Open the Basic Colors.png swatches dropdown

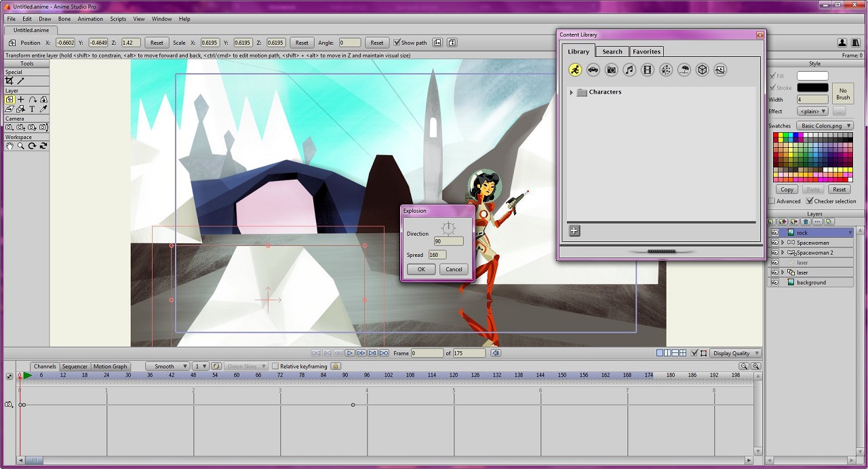point(825,126)
